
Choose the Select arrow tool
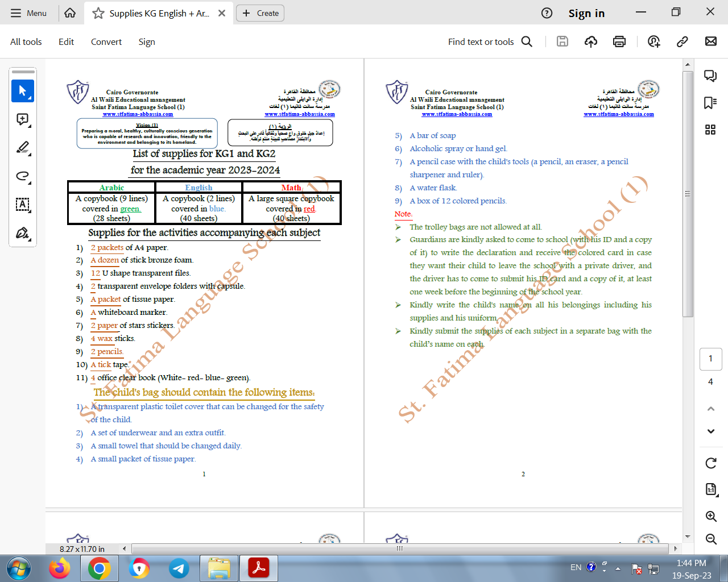pos(23,91)
